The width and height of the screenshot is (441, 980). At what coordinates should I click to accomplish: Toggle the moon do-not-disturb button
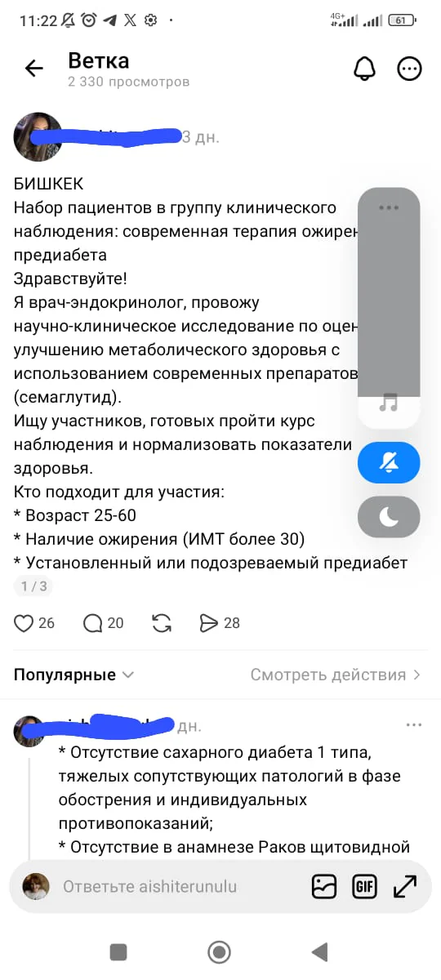[x=389, y=516]
